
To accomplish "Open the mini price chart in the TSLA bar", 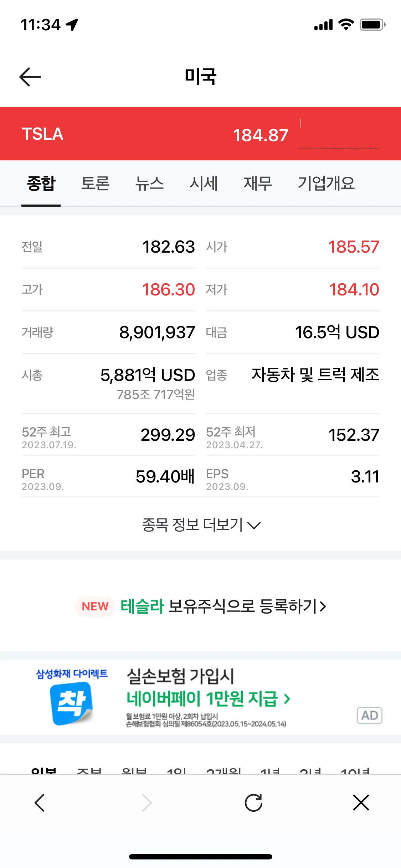I will (x=339, y=134).
